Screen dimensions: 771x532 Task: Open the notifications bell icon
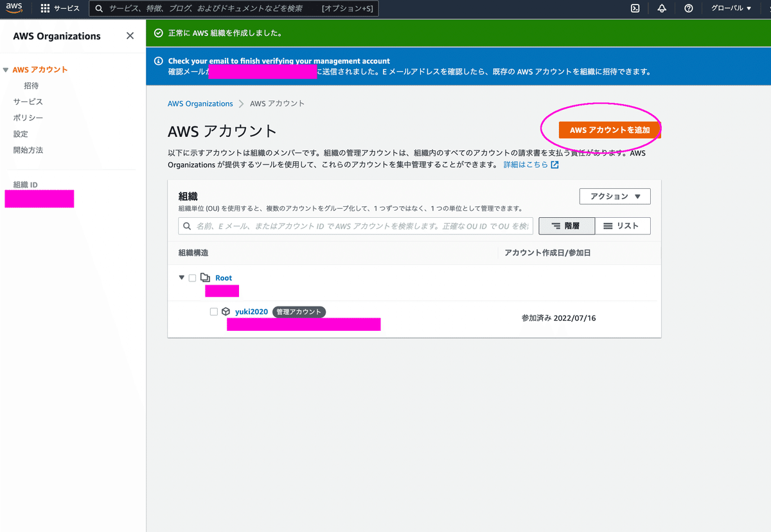pos(662,8)
